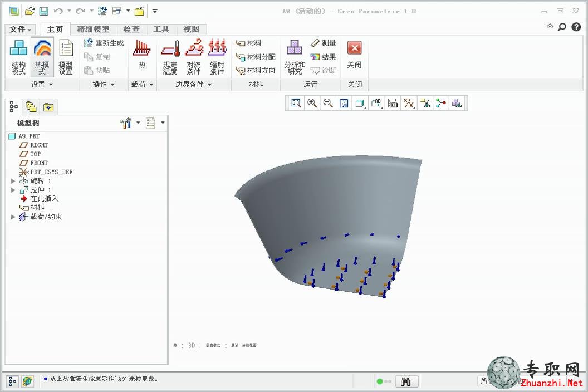Click Undo arrow in quick access toolbar
Image resolution: width=588 pixels, height=392 pixels.
pos(58,11)
